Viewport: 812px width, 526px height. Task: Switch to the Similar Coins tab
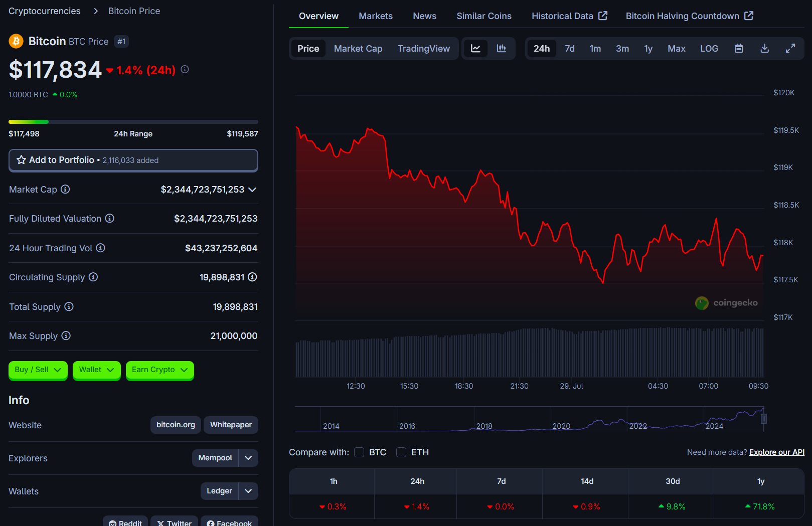pos(484,16)
